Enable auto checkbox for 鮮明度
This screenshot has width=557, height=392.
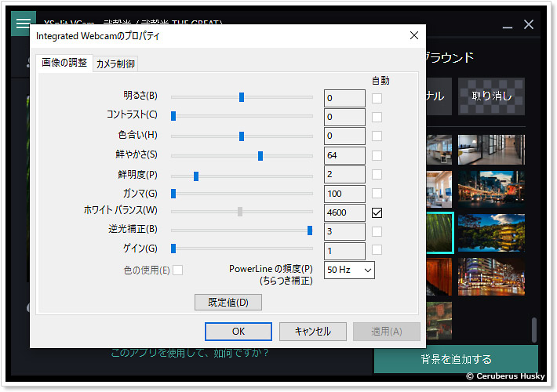377,174
